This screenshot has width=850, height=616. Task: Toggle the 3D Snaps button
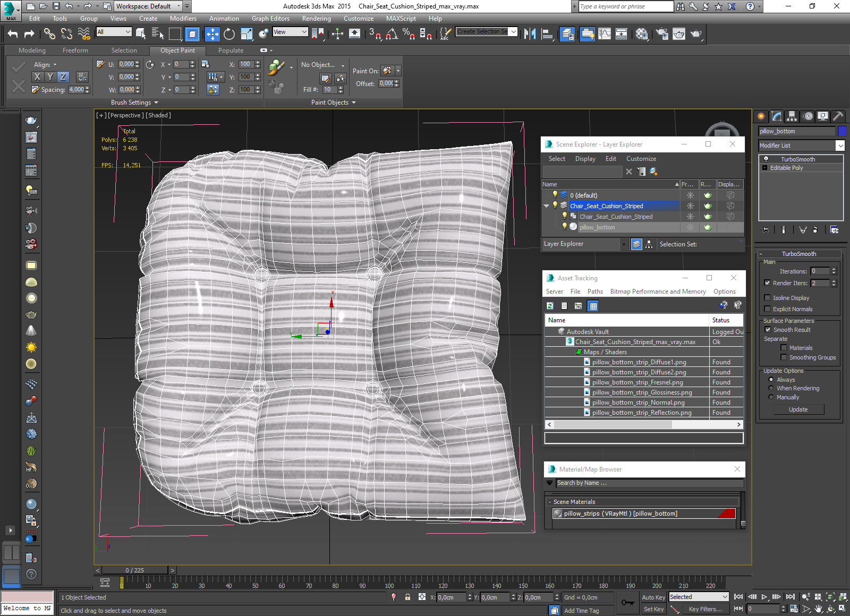click(375, 34)
